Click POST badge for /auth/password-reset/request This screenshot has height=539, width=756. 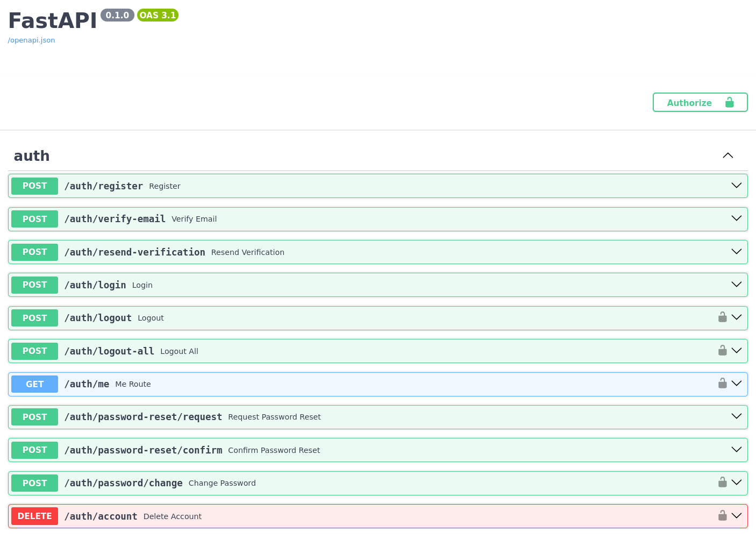pos(34,417)
